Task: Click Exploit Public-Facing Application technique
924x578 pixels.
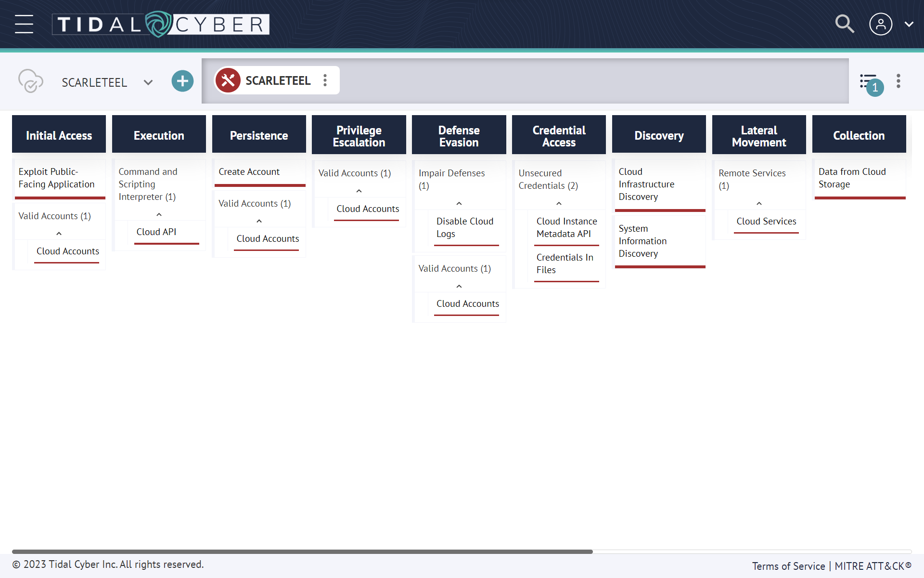Action: (56, 177)
